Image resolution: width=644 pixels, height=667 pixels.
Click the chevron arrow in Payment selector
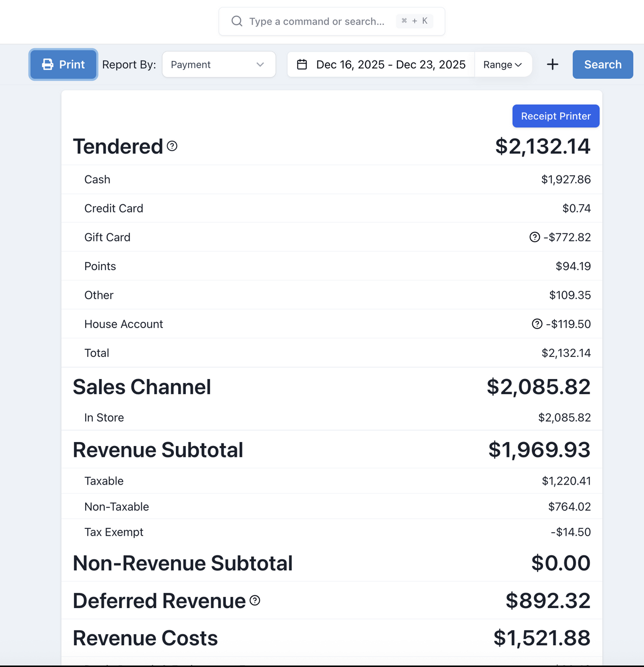coord(260,64)
